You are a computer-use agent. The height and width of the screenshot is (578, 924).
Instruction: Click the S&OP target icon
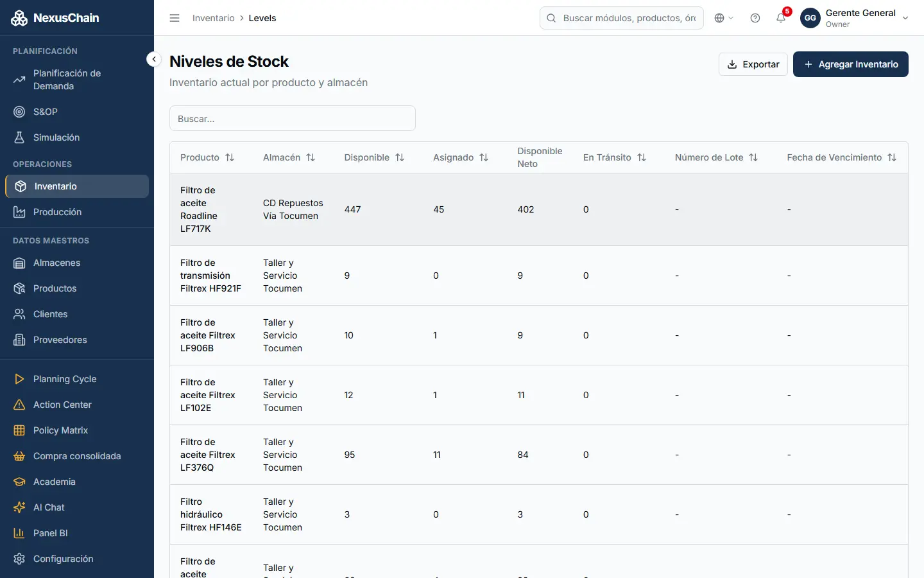tap(19, 112)
